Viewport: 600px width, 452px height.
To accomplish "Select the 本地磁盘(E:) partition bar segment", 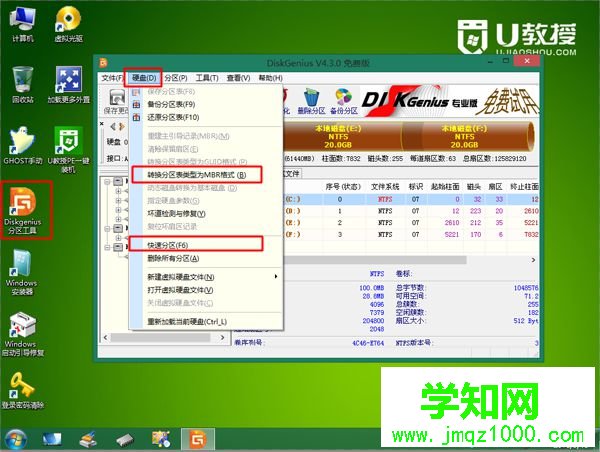I will (342, 137).
